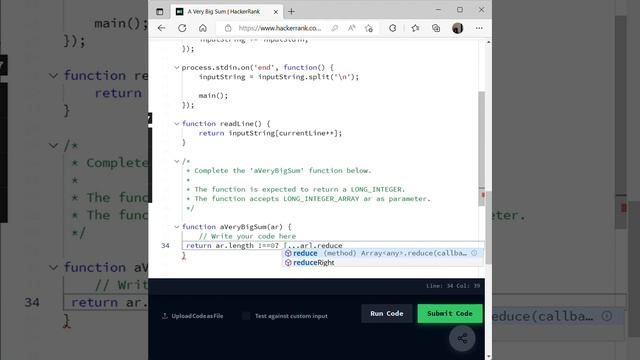The width and height of the screenshot is (640, 360).
Task: Show more info for reduce suggestion
Action: (x=474, y=253)
